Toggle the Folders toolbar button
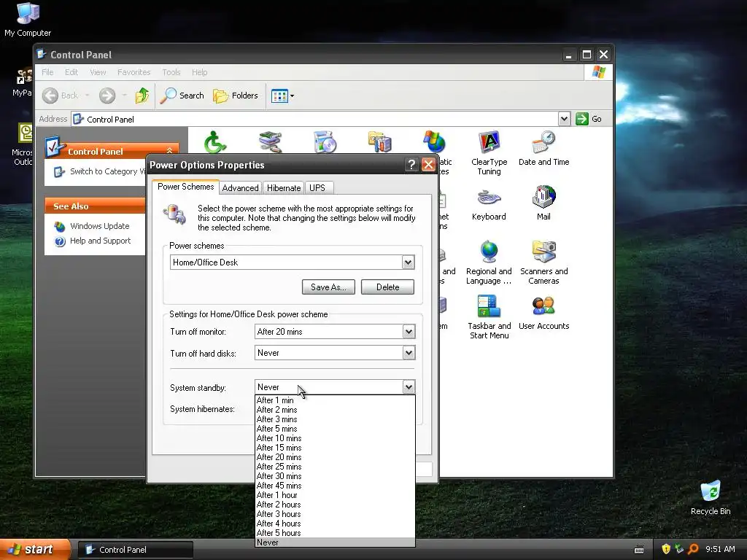The height and width of the screenshot is (560, 747). (x=236, y=96)
